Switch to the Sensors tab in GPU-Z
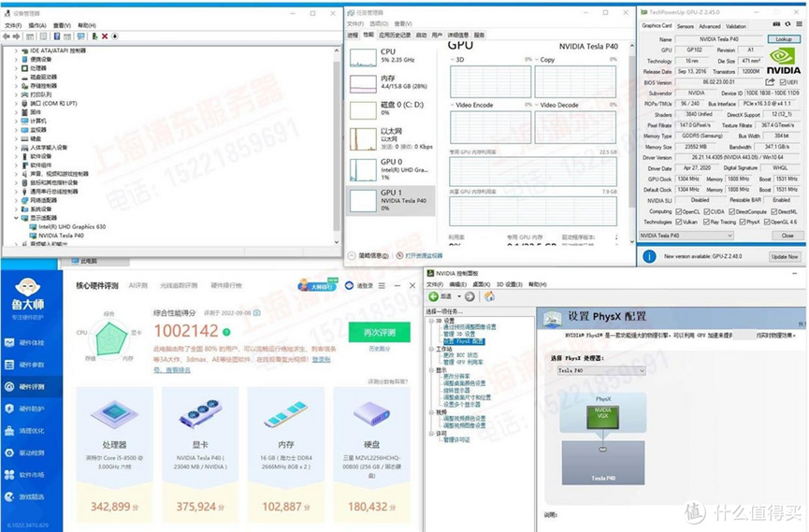 686,26
